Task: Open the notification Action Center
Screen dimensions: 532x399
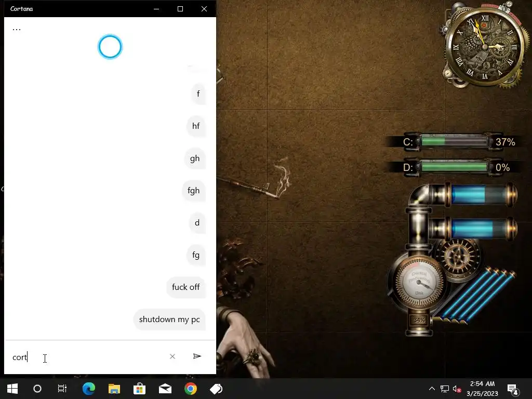Action: (x=512, y=389)
